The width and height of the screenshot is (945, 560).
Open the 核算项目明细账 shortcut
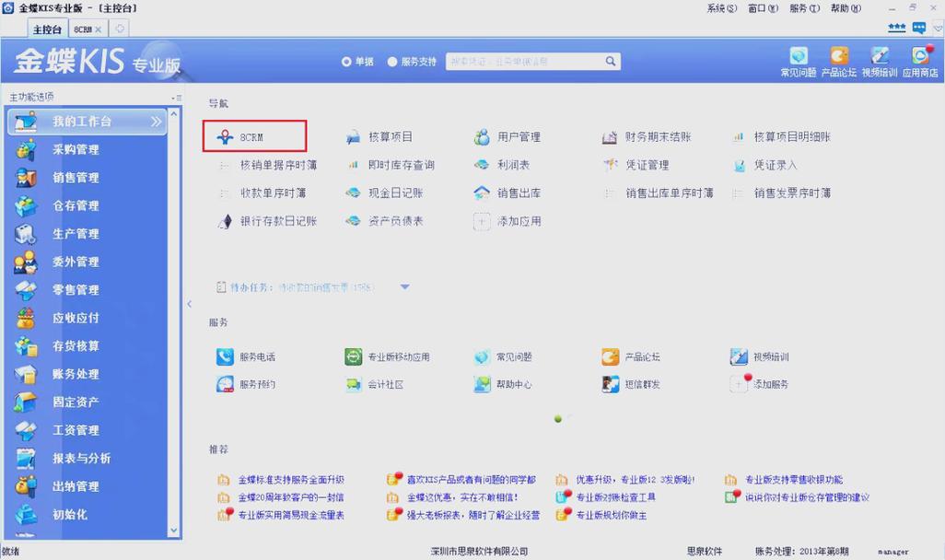coord(781,137)
